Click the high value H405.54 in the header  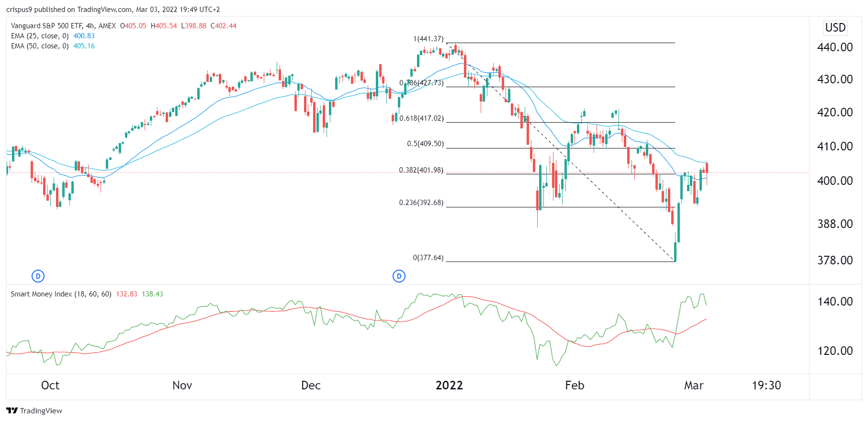[x=164, y=26]
